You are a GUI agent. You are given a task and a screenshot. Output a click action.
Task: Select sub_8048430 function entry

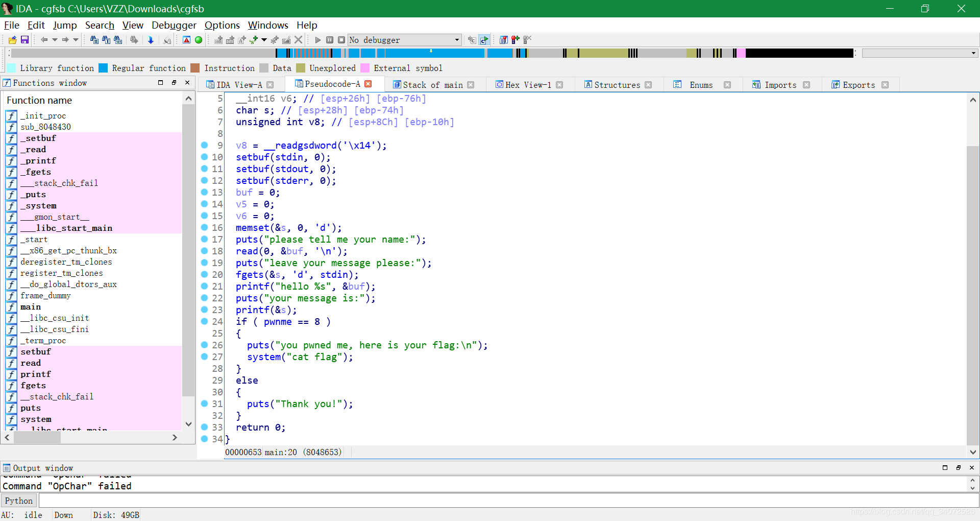pos(46,127)
